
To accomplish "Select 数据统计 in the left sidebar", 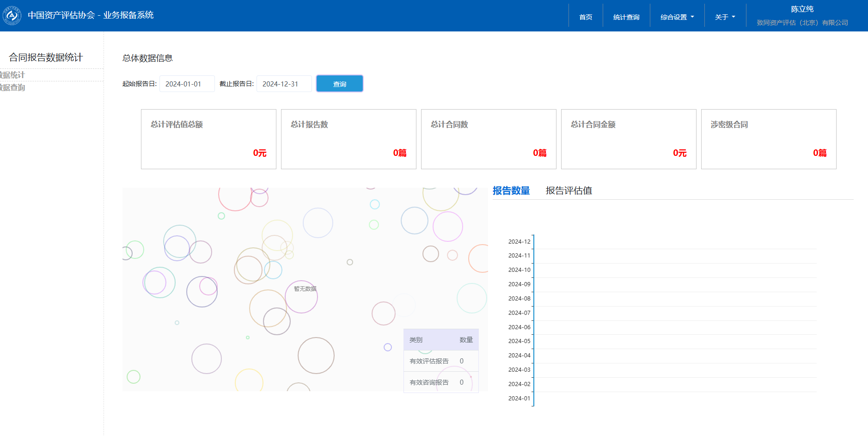I will (13, 75).
